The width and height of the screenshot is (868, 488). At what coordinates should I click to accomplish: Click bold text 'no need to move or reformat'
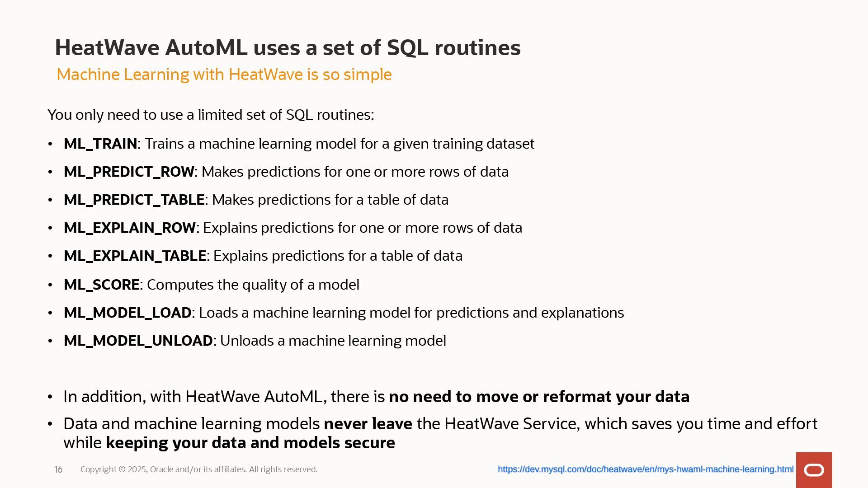(x=539, y=397)
